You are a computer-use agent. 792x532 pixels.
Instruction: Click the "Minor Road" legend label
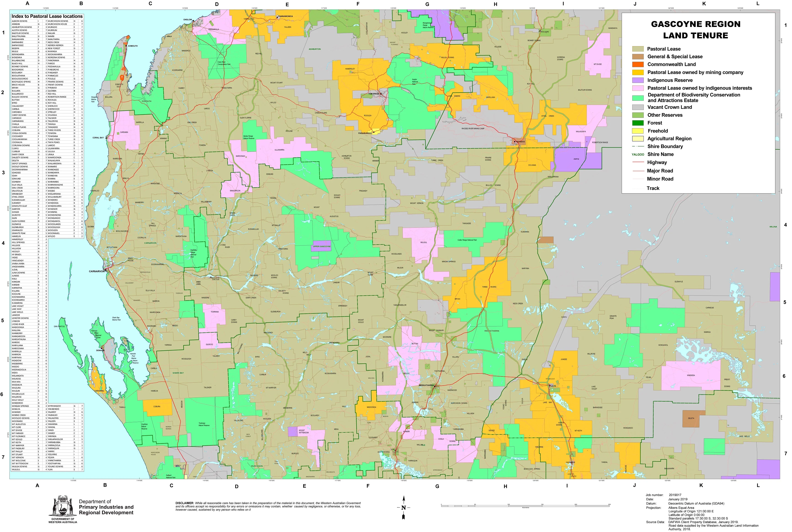coord(660,179)
